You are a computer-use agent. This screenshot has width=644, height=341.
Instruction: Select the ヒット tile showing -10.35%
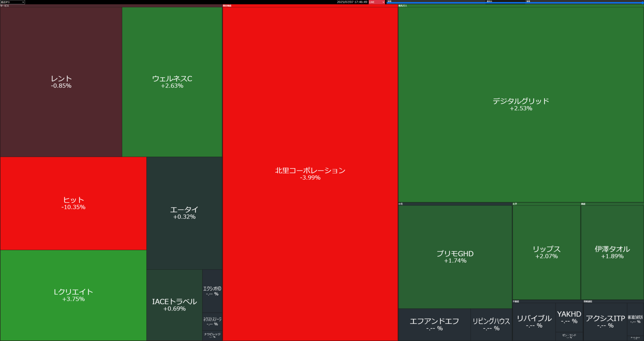(73, 203)
